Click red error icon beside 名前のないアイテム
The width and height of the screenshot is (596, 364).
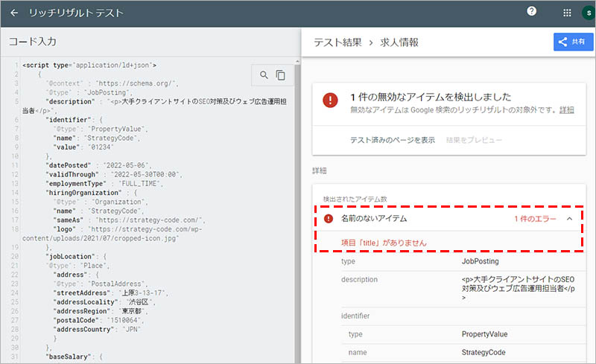[329, 219]
